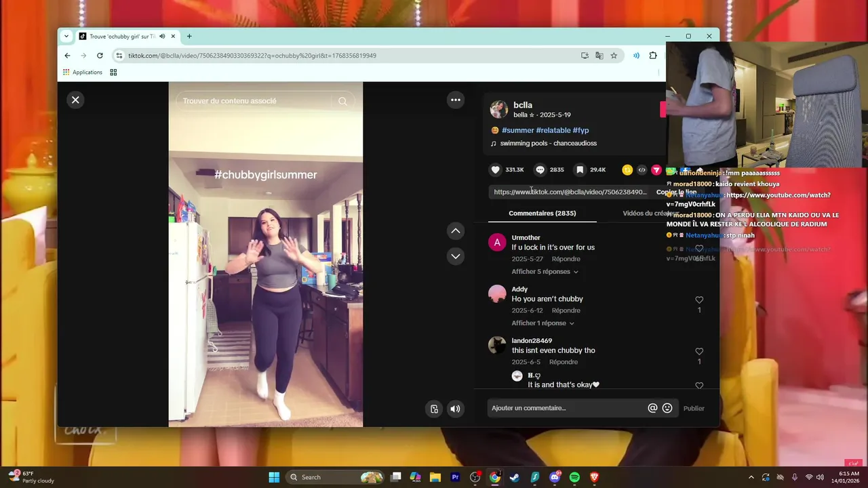Open the #relatable hashtag

(x=553, y=130)
